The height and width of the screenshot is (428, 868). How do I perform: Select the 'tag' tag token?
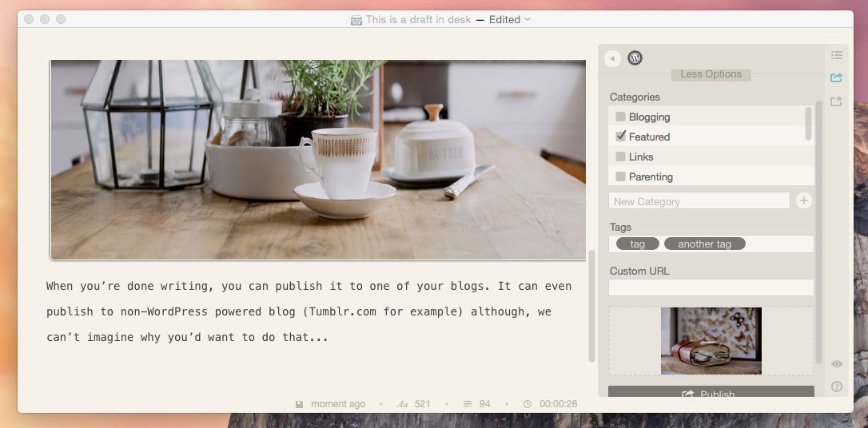coord(638,244)
